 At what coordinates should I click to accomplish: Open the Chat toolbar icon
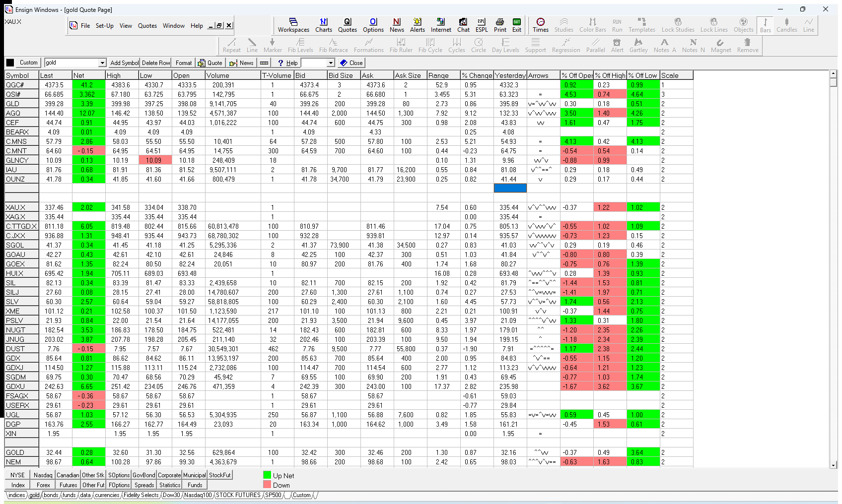tap(463, 25)
